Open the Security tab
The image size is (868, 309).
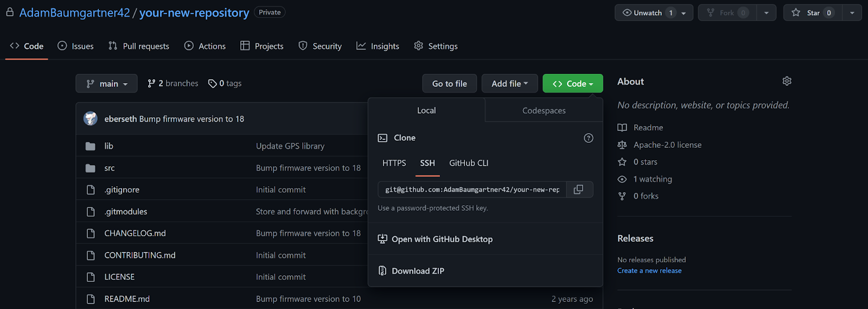click(x=320, y=46)
